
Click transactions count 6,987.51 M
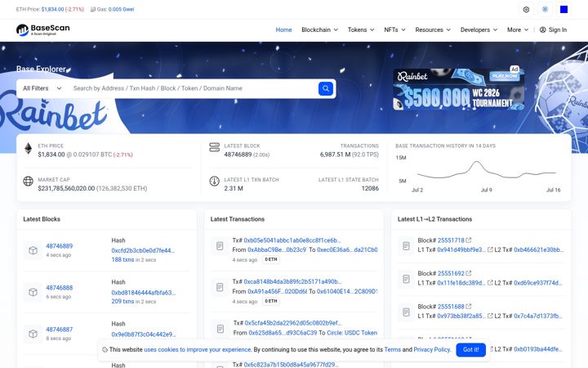[335, 155]
